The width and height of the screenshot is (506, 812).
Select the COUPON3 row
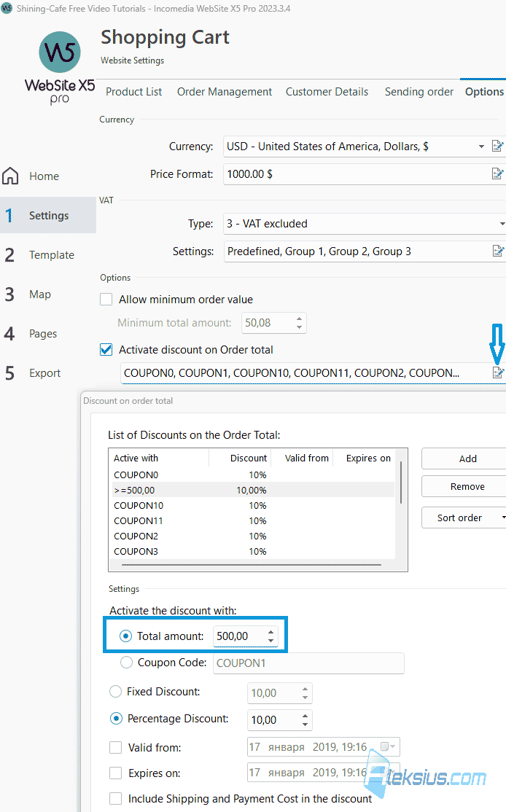pyautogui.click(x=253, y=551)
